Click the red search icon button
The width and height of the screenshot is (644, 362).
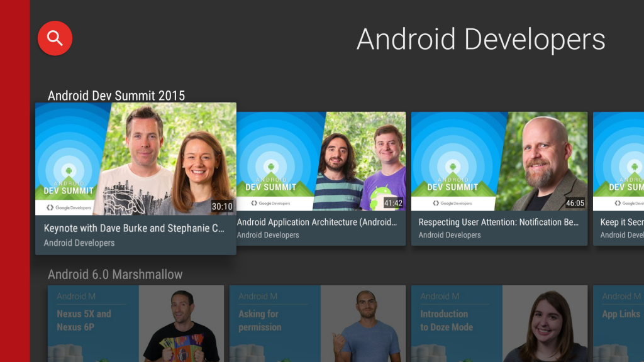click(x=55, y=38)
